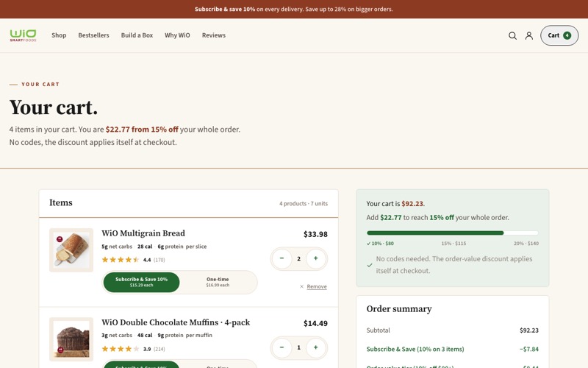
Task: Click the Order summary heading
Action: pyautogui.click(x=399, y=308)
